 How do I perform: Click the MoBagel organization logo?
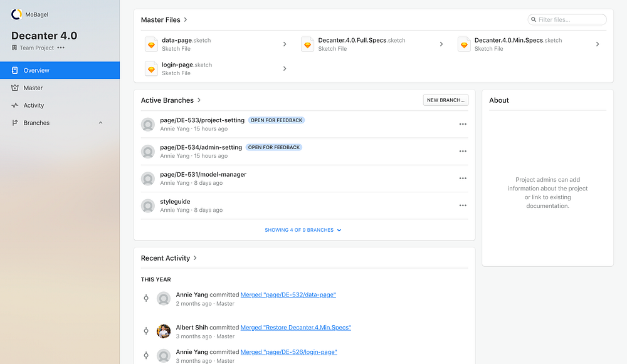[16, 14]
